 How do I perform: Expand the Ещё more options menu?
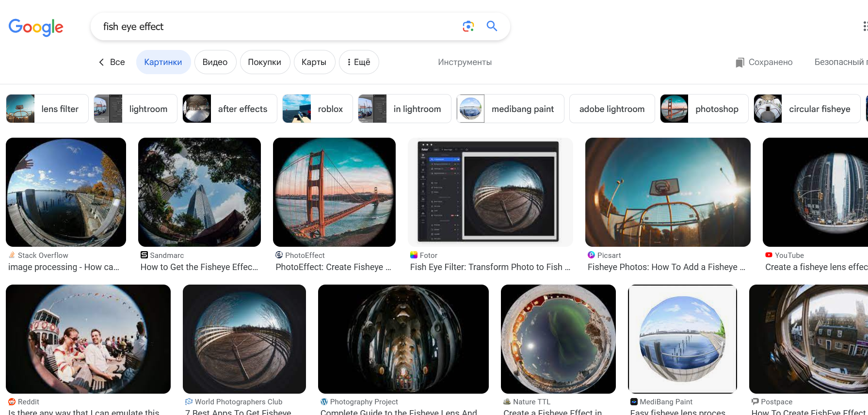tap(359, 62)
